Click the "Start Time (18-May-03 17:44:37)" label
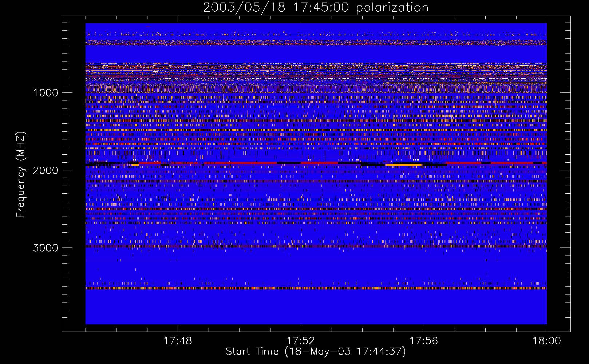This screenshot has width=589, height=364. coord(316,352)
